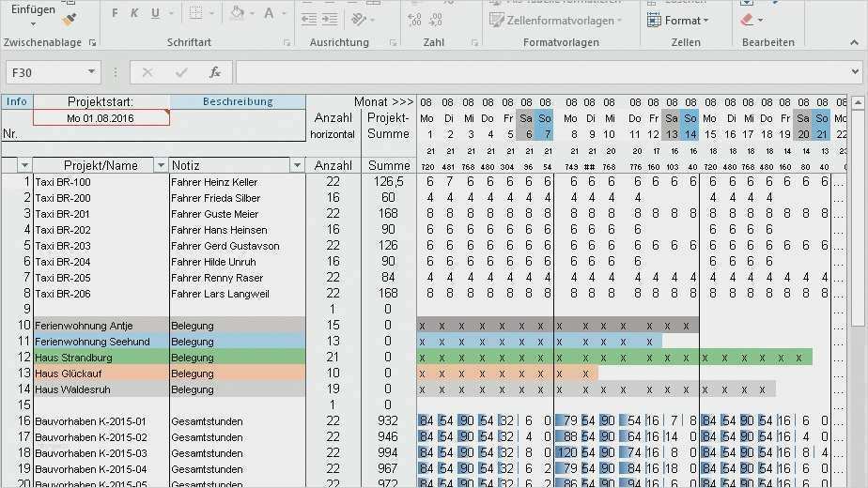Click the increase indent icon
This screenshot has width=868, height=488.
coord(330,20)
